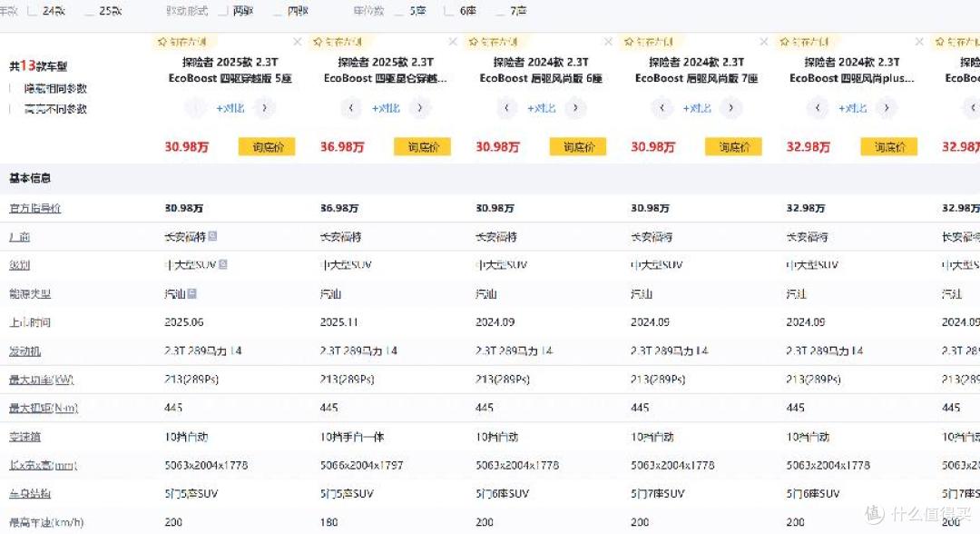980x534 pixels.
Task: Open the 最大扭矩(N·m) parameter link
Action: [x=44, y=409]
